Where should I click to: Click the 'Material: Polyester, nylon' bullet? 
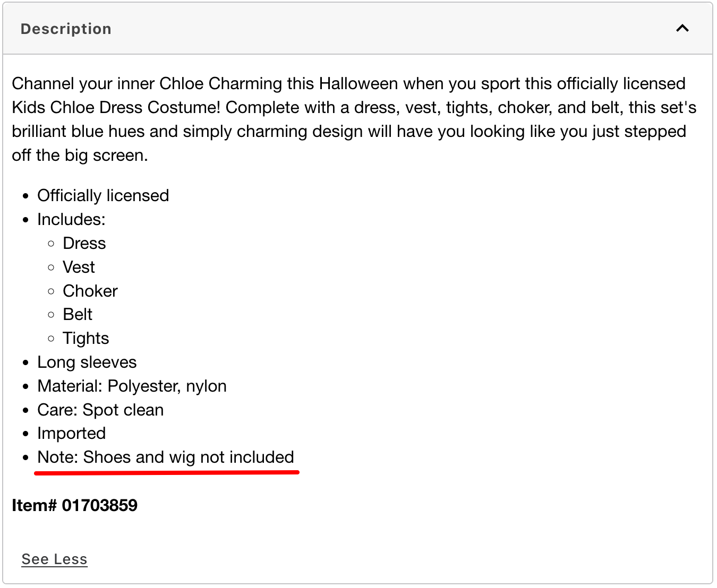pos(132,386)
